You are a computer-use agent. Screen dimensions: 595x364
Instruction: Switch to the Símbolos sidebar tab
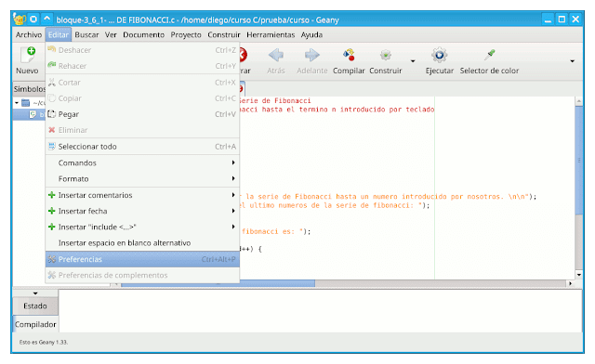[29, 89]
